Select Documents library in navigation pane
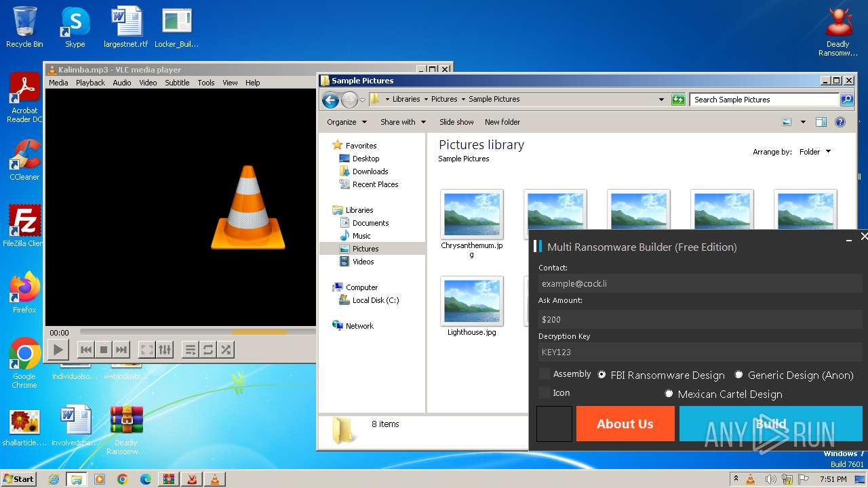 (370, 223)
